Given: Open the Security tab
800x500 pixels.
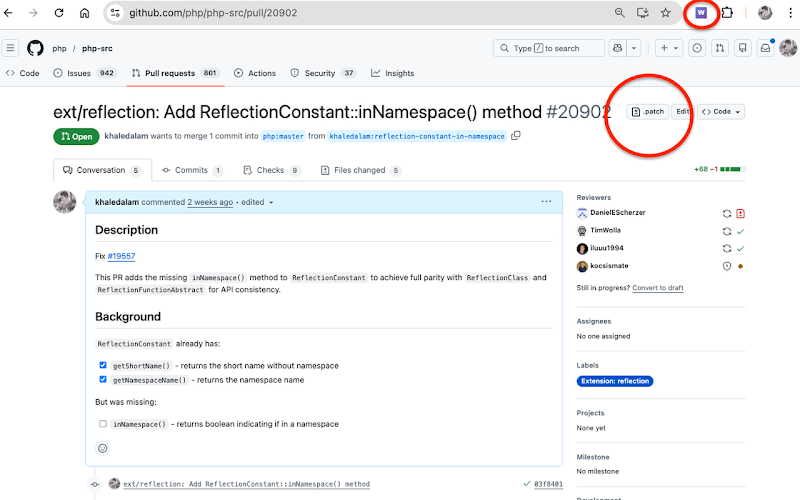Looking at the screenshot, I should pos(323,73).
